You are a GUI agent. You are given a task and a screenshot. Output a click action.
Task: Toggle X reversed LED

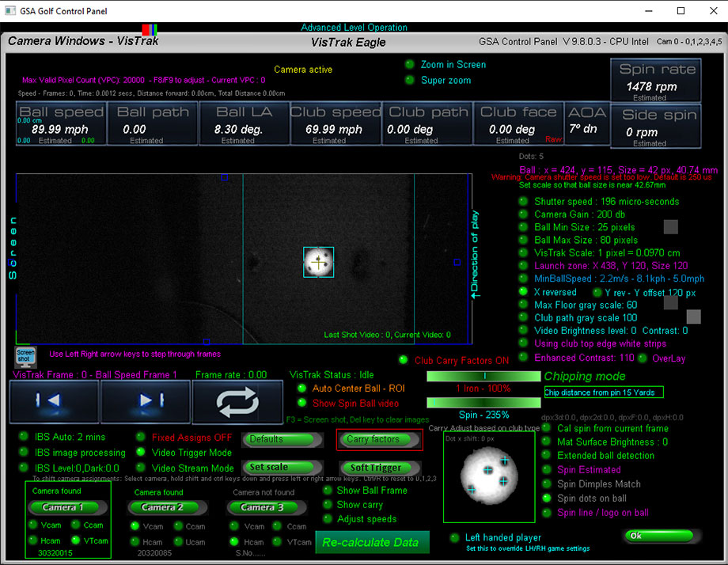(523, 291)
